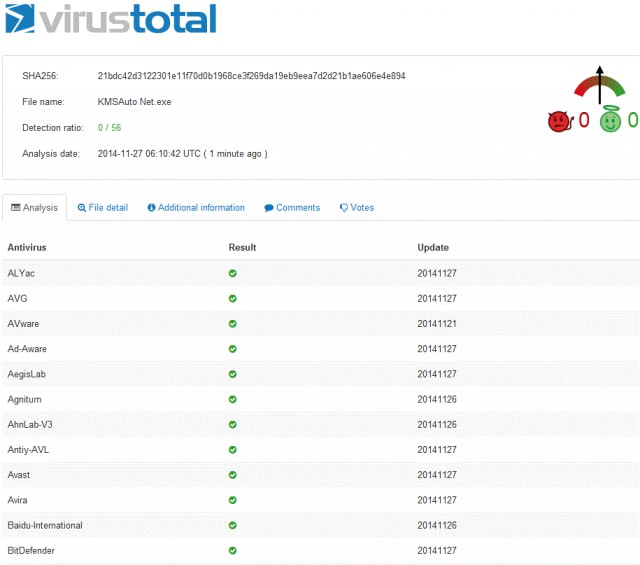Click ALYac update date 20141127
This screenshot has width=640, height=565.
click(437, 273)
